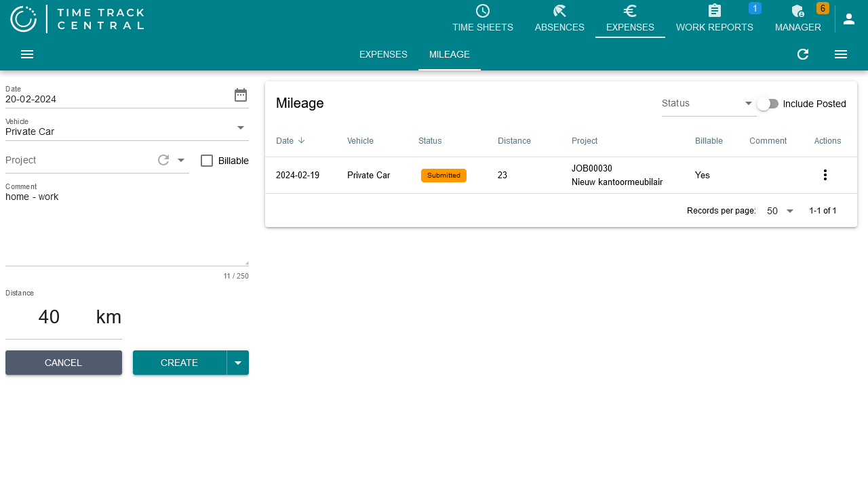868x488 pixels.
Task: Open the left hamburger menu
Action: 27,54
